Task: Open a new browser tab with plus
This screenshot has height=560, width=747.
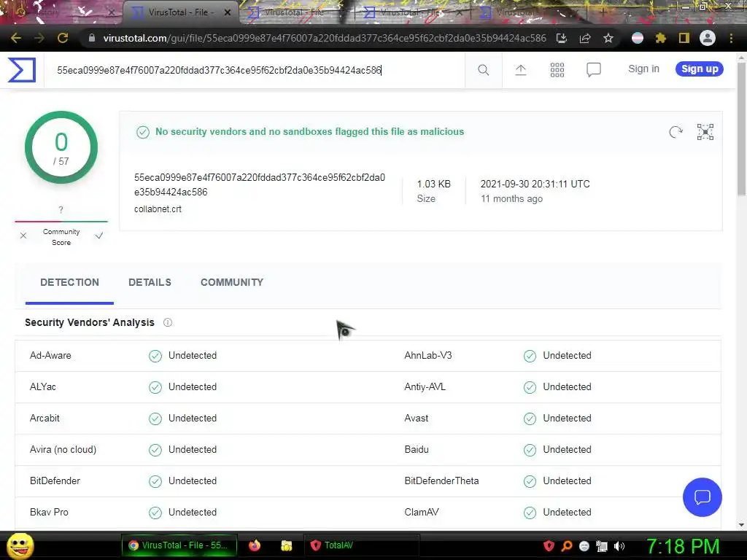Action: click(x=603, y=12)
